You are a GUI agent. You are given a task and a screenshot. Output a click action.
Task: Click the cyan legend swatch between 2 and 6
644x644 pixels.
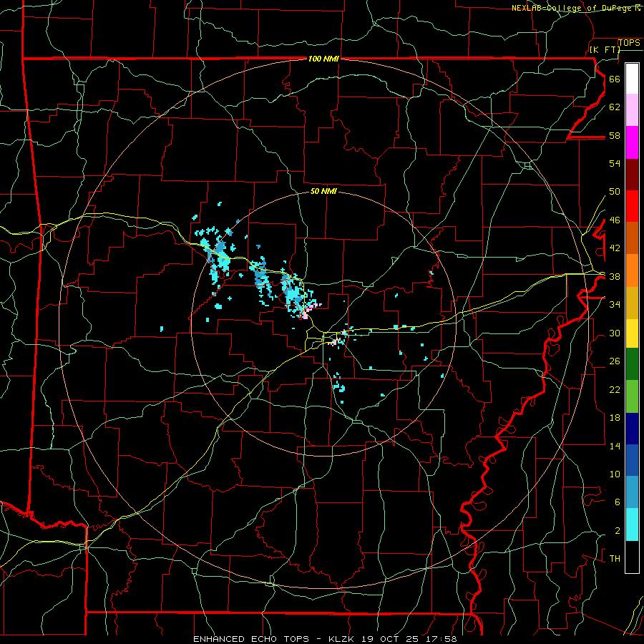pos(632,525)
